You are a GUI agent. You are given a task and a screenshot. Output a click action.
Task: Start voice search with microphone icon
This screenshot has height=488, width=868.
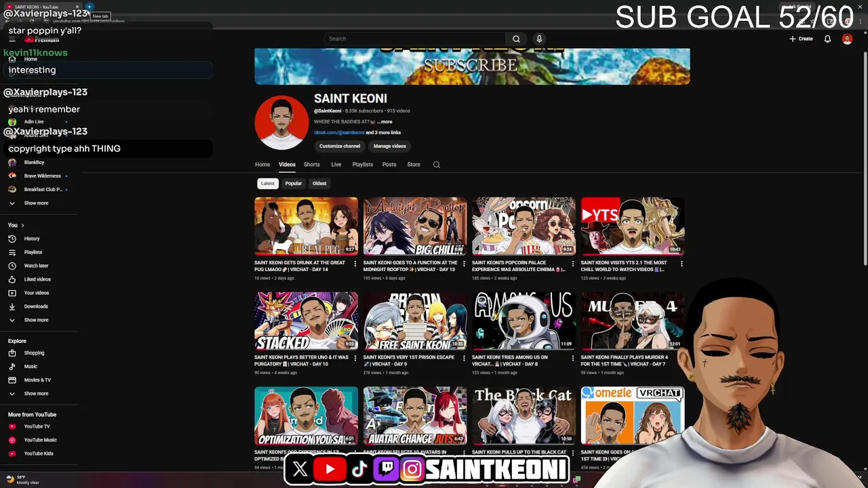[539, 39]
